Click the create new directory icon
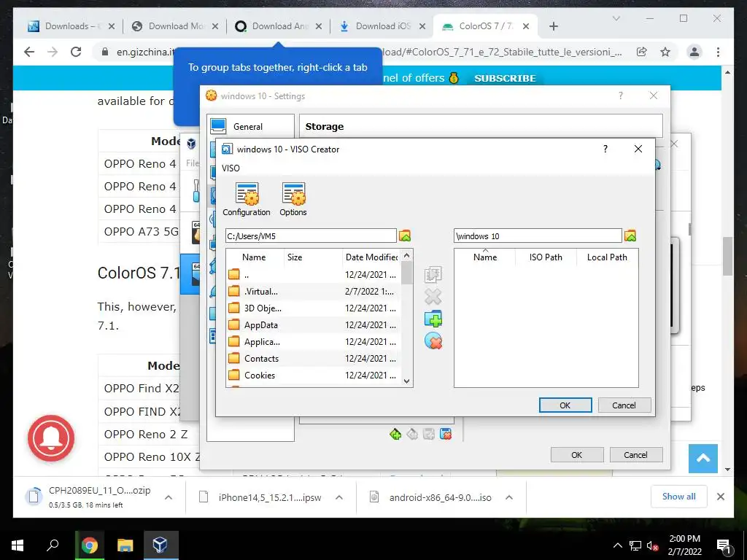Screen dimensions: 747x560 (x=433, y=319)
